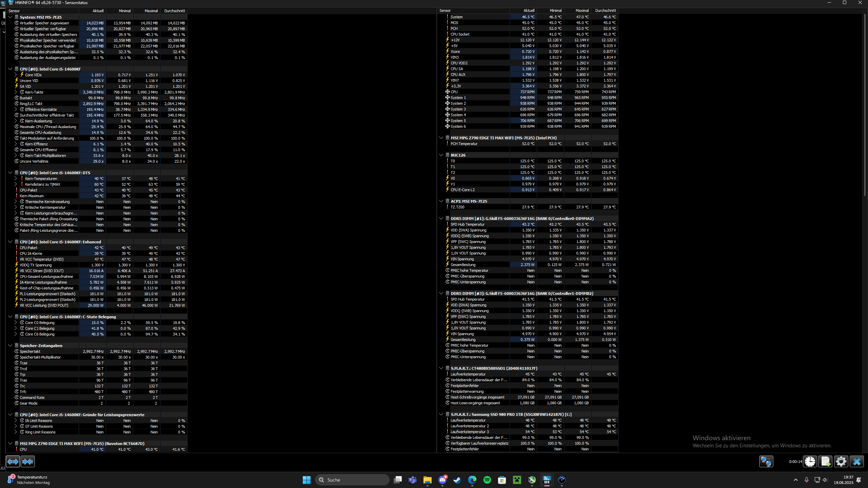Open Spotify from the taskbar

pyautogui.click(x=487, y=480)
